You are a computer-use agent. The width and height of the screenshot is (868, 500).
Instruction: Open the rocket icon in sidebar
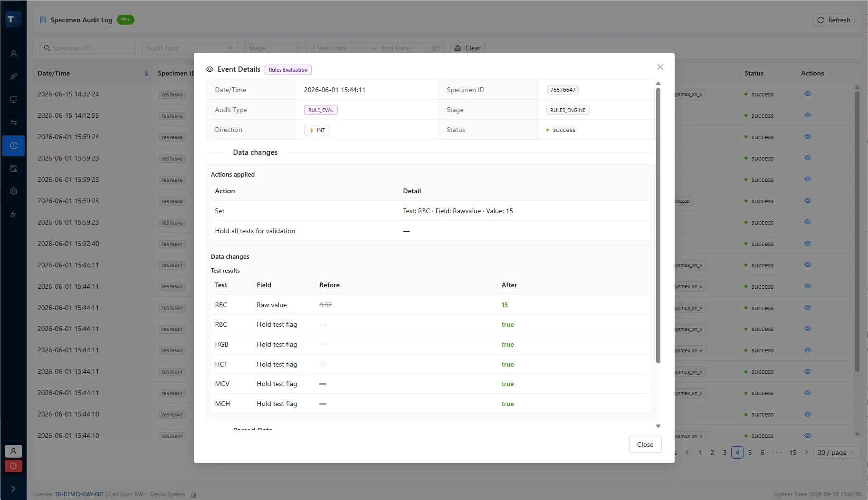coord(13,76)
